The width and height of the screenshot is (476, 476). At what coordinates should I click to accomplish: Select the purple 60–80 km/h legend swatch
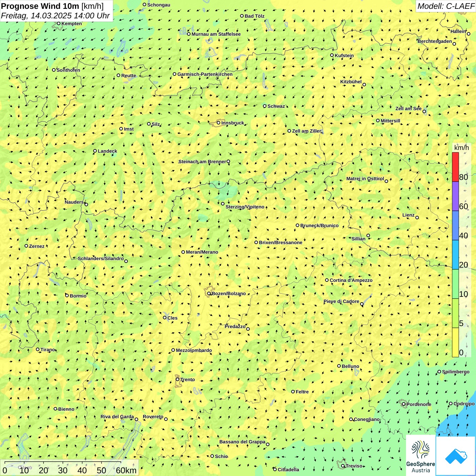click(x=455, y=197)
